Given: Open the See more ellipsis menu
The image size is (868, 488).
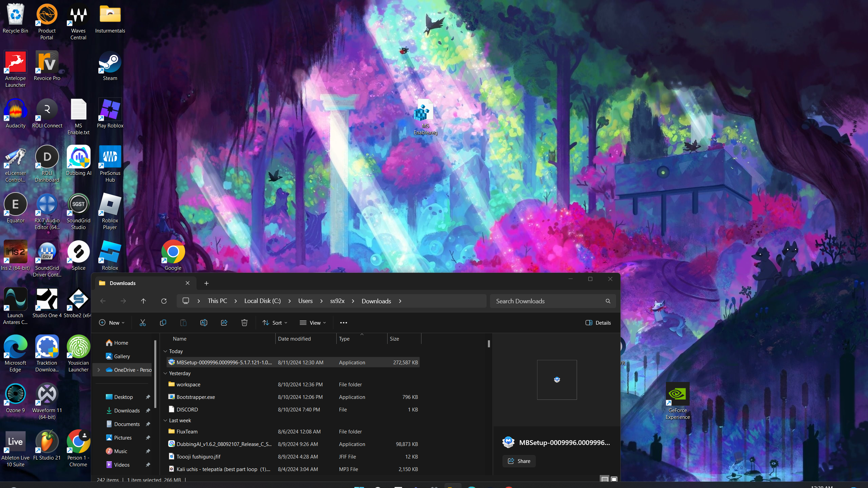Looking at the screenshot, I should pos(343,323).
